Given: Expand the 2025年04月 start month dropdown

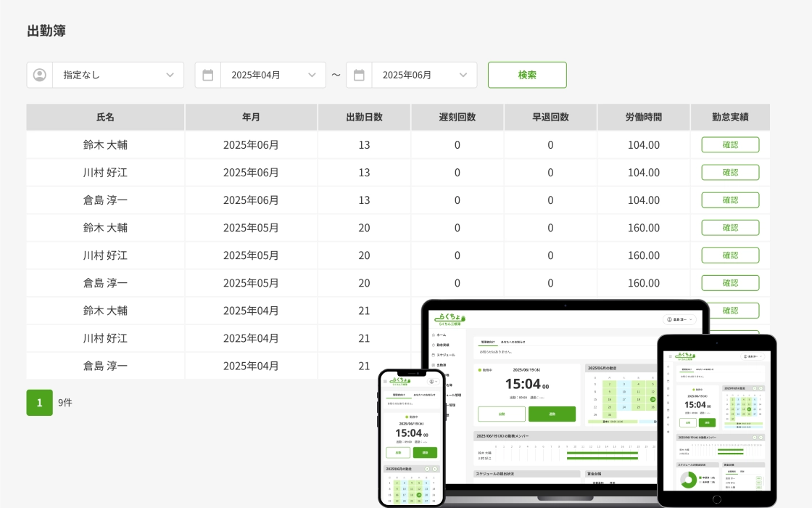Looking at the screenshot, I should pos(273,75).
